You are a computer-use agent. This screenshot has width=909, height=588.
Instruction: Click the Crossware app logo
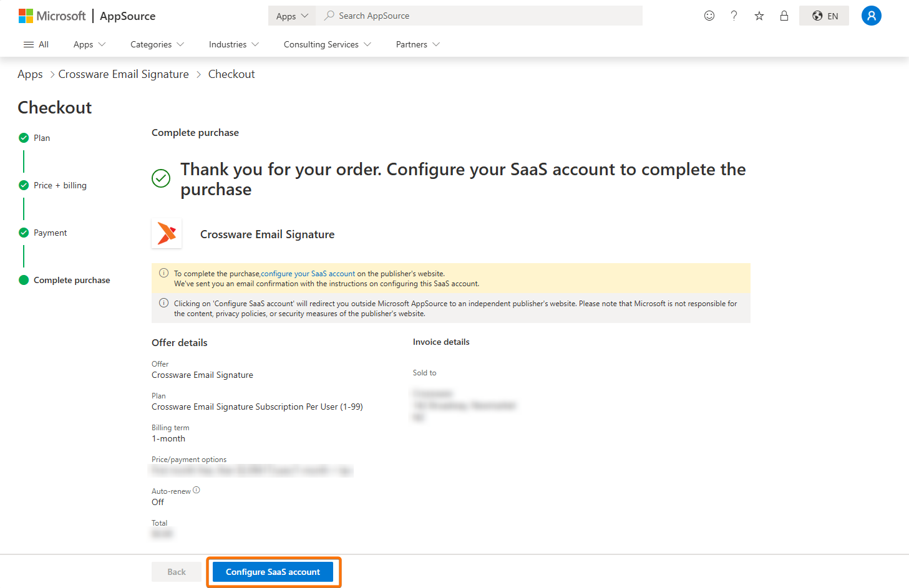167,234
